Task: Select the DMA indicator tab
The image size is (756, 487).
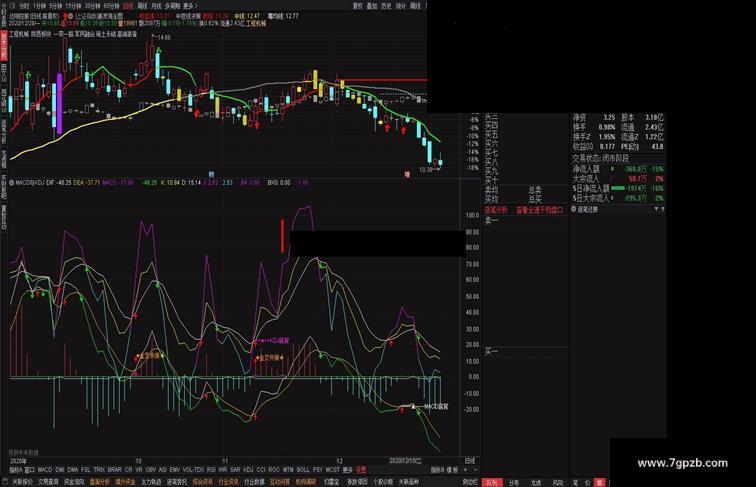Action: (73, 470)
